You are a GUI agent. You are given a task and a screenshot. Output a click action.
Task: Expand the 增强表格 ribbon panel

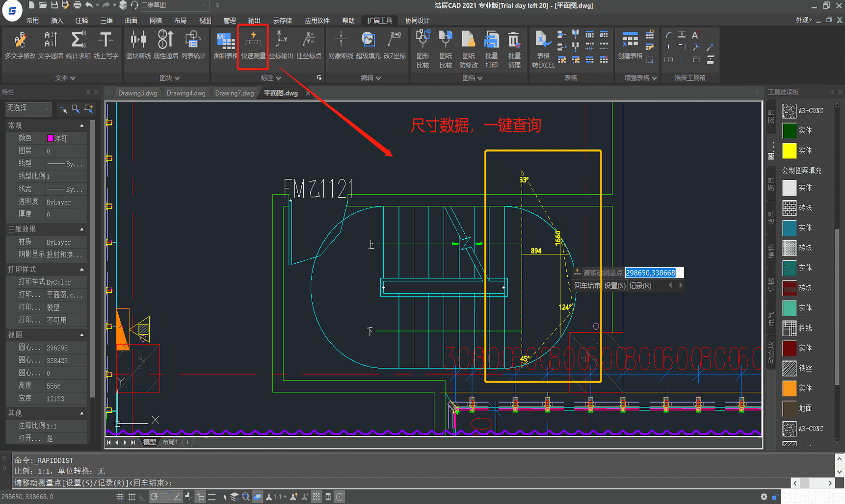click(640, 78)
